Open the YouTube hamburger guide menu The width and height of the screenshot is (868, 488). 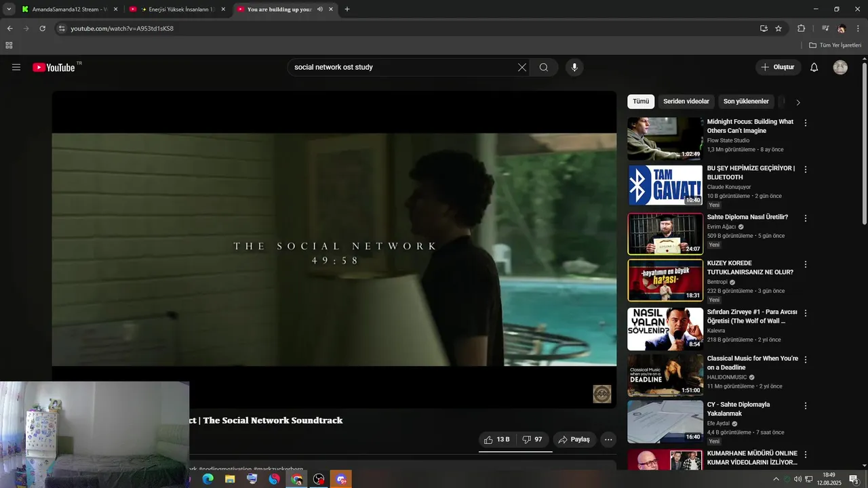pos(16,67)
